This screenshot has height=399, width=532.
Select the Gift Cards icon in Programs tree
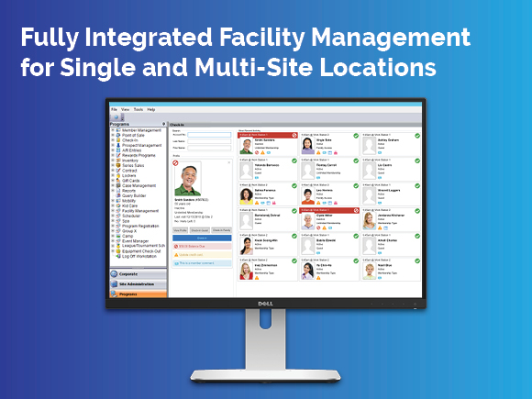118,181
